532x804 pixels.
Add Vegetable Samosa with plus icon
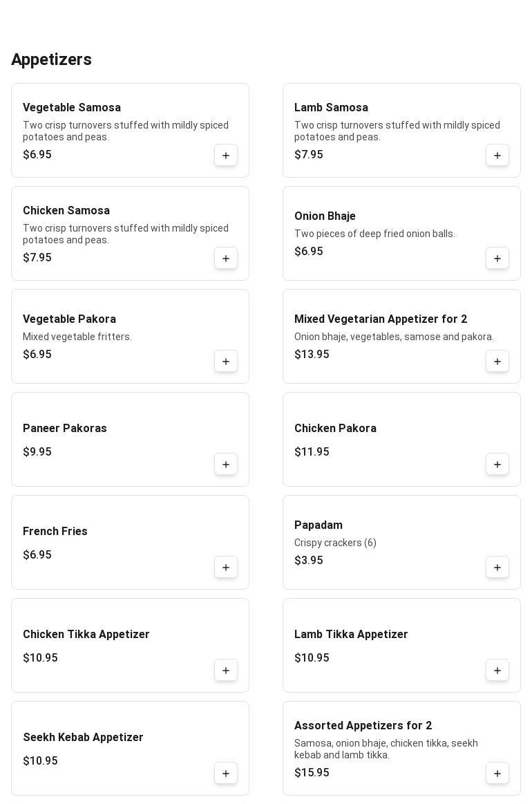pos(226,156)
